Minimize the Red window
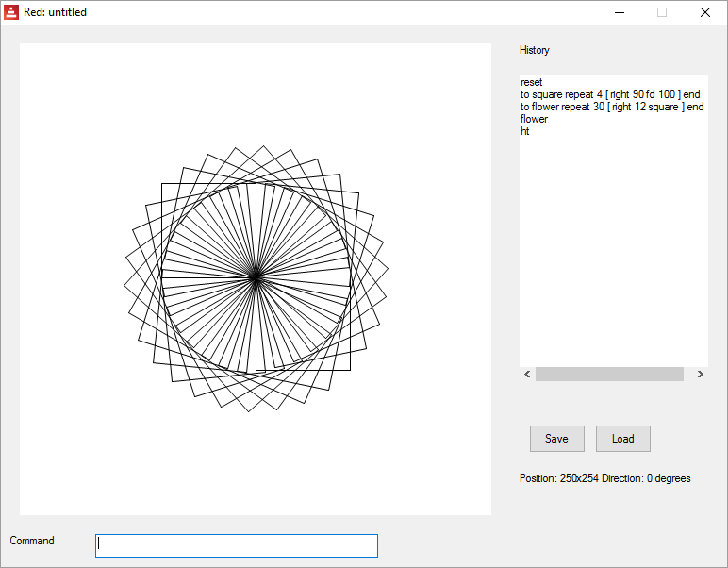 [620, 12]
